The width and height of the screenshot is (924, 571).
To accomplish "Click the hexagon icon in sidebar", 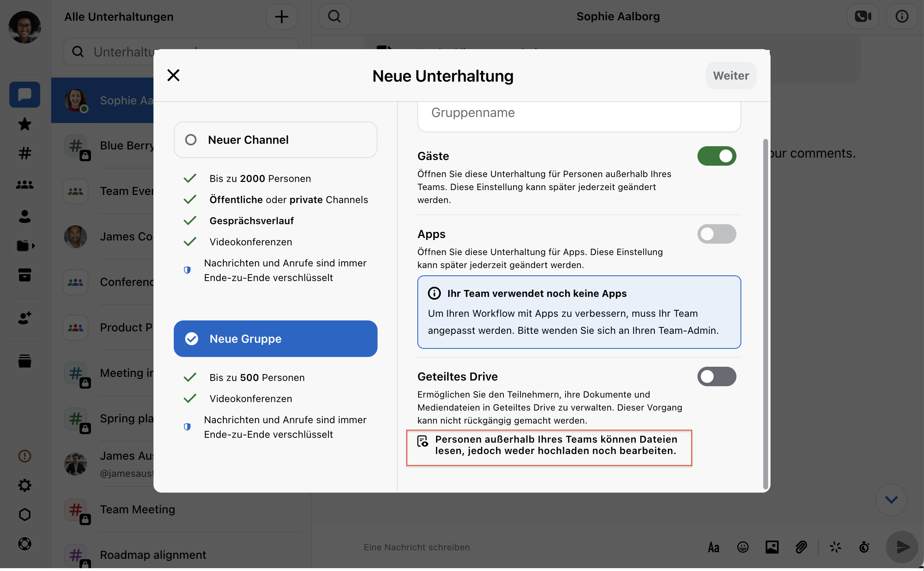I will 25,515.
